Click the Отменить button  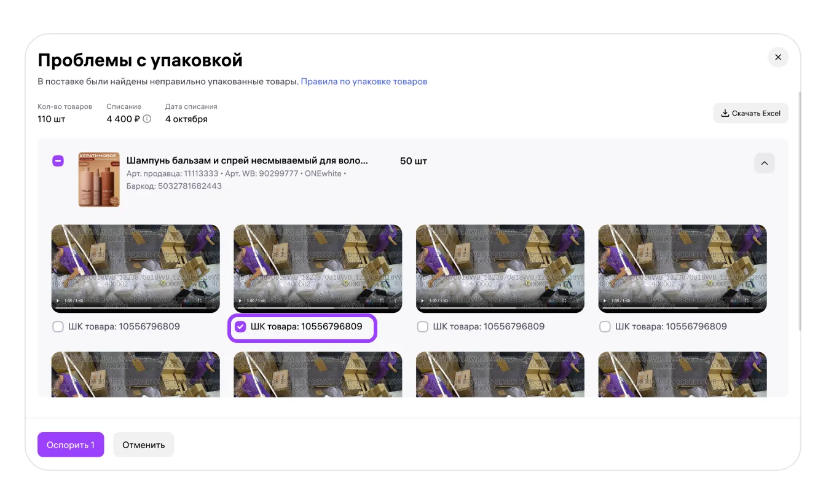pyautogui.click(x=143, y=445)
